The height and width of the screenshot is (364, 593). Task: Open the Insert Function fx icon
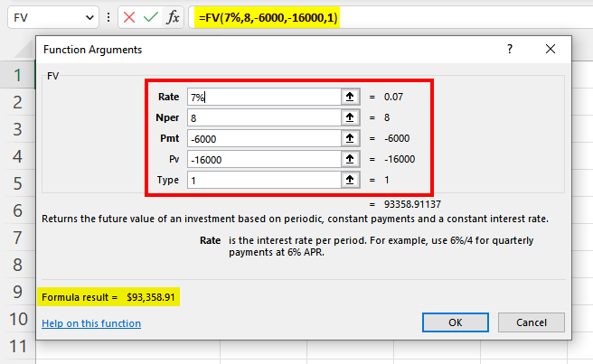pyautogui.click(x=174, y=18)
